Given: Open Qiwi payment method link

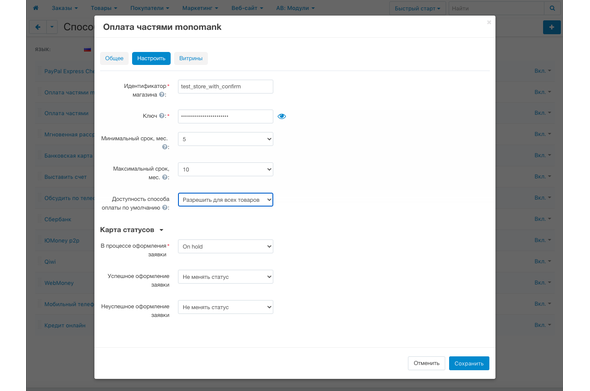Looking at the screenshot, I should [50, 262].
